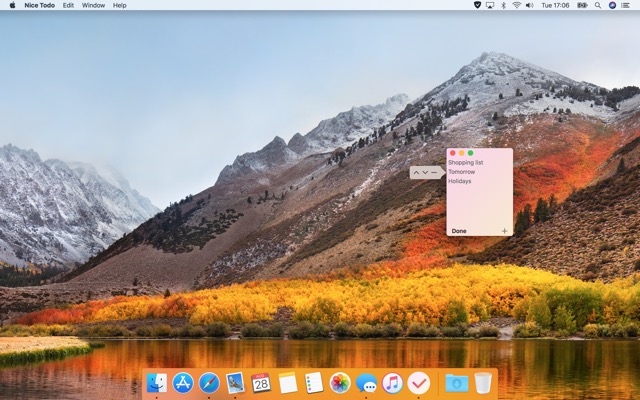Screen dimensions: 640x400
Task: Open Messages from the dock
Action: [x=366, y=383]
